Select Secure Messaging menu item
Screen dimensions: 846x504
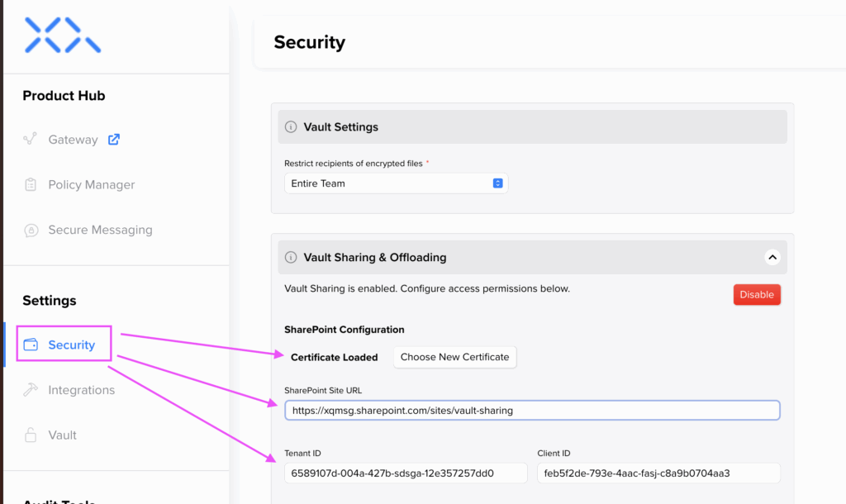100,231
